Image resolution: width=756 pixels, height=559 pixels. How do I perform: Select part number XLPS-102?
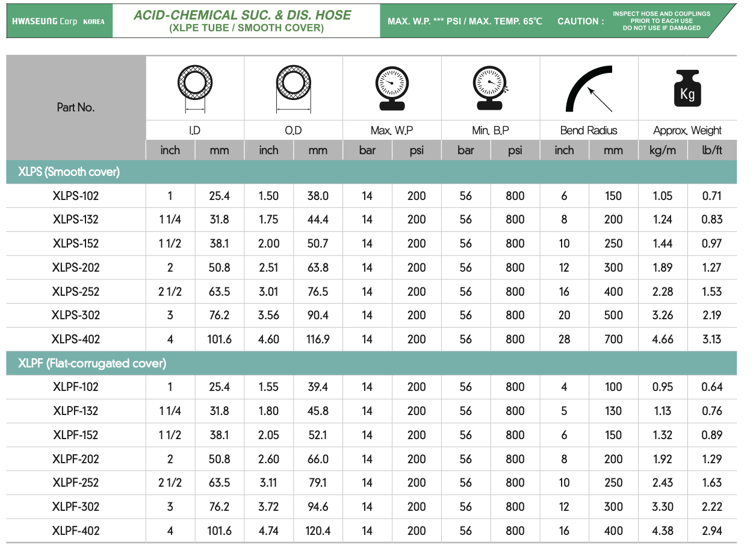(76, 196)
